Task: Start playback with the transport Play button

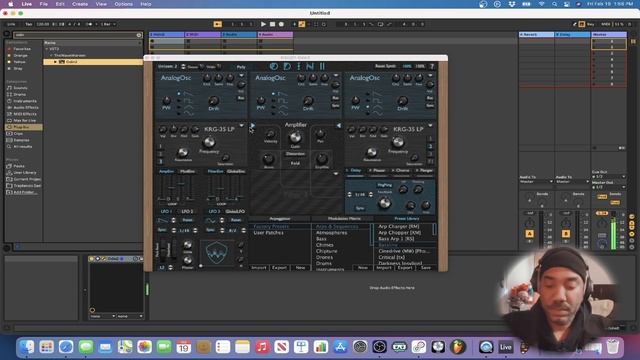Action: point(263,24)
